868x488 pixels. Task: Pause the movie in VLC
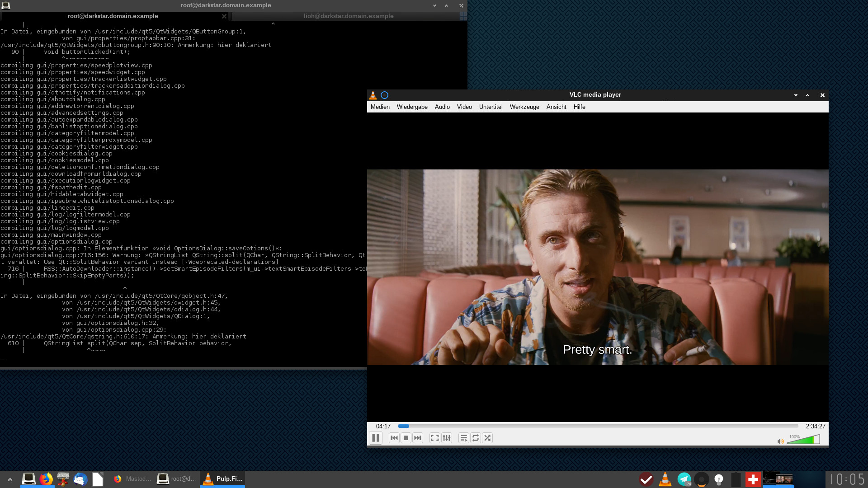[375, 438]
